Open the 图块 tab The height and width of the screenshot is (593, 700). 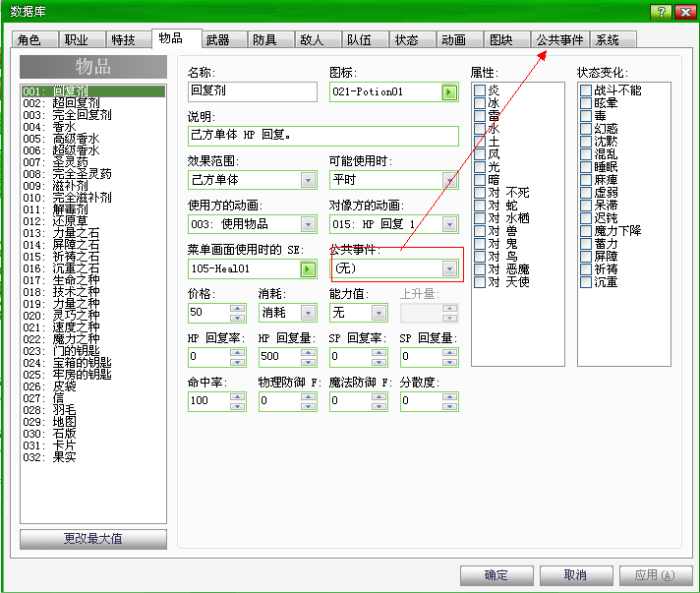pos(506,39)
